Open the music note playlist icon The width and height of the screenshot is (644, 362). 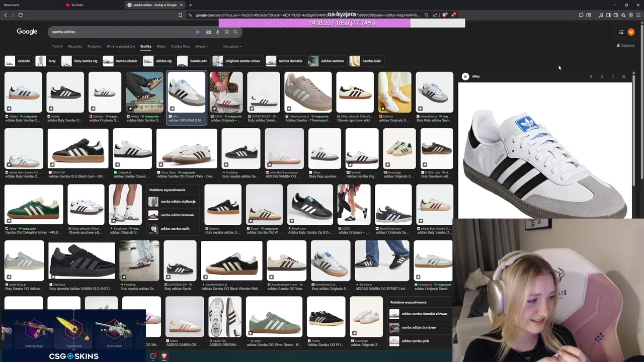tap(601, 15)
